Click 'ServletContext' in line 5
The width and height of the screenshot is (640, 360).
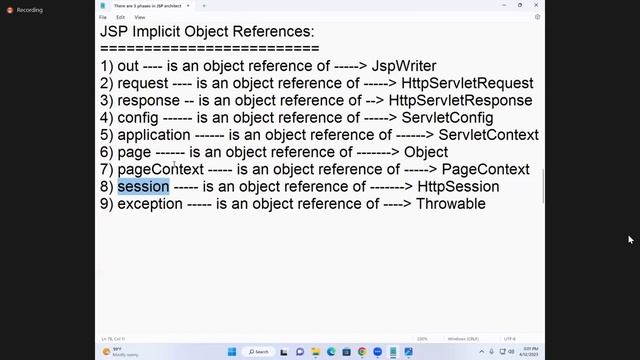[489, 135]
